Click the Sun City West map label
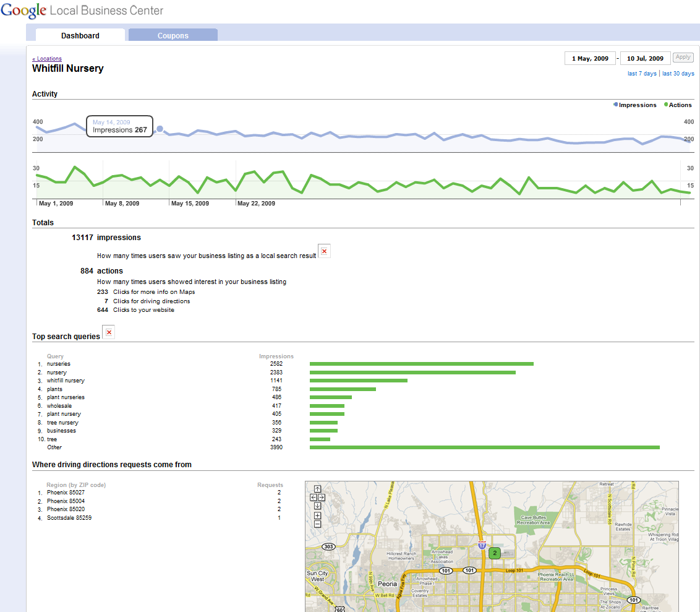The height and width of the screenshot is (612, 700). (317, 576)
